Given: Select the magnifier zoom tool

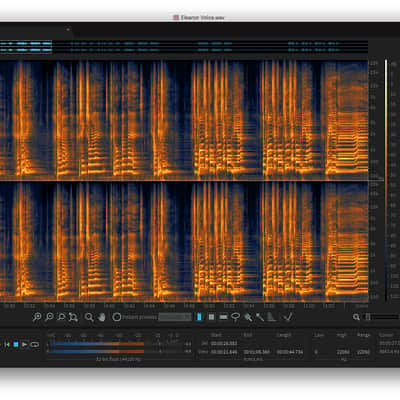Looking at the screenshot, I should tap(89, 317).
